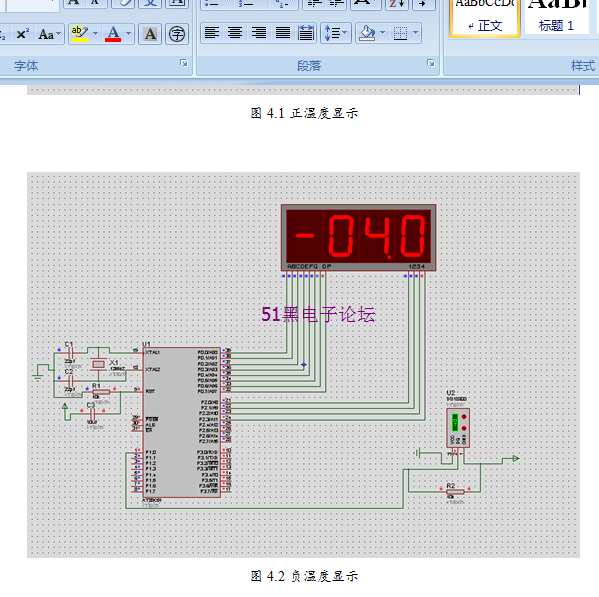Click the enclosed character icon
This screenshot has height=597, width=599.
pos(177,34)
